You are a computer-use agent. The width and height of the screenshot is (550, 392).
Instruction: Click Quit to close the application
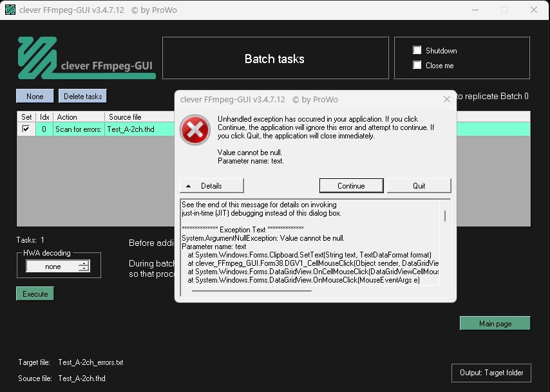pos(419,186)
